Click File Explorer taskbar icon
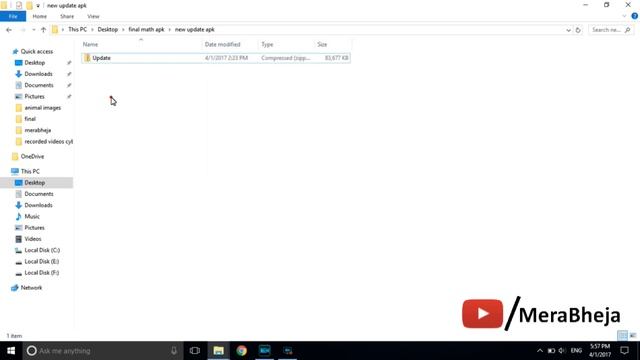 pyautogui.click(x=218, y=351)
